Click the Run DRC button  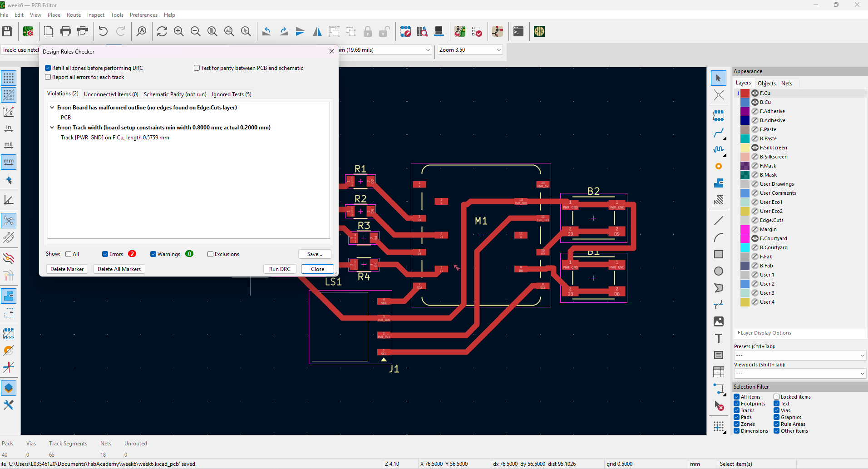coord(280,269)
